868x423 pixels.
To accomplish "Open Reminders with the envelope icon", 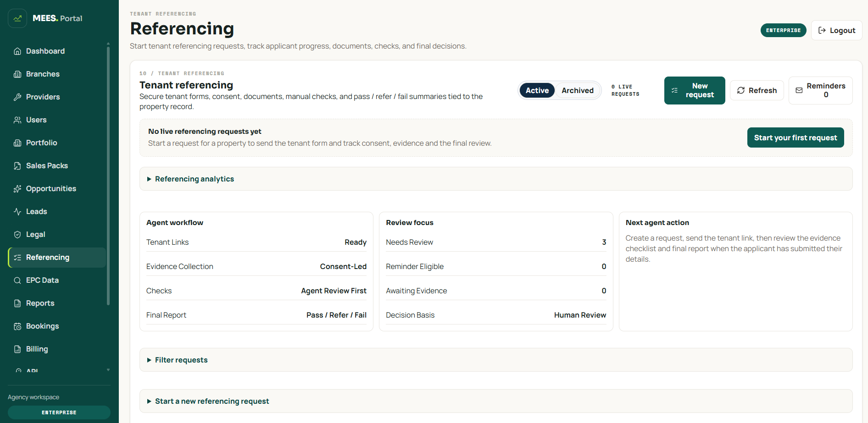I will click(799, 91).
